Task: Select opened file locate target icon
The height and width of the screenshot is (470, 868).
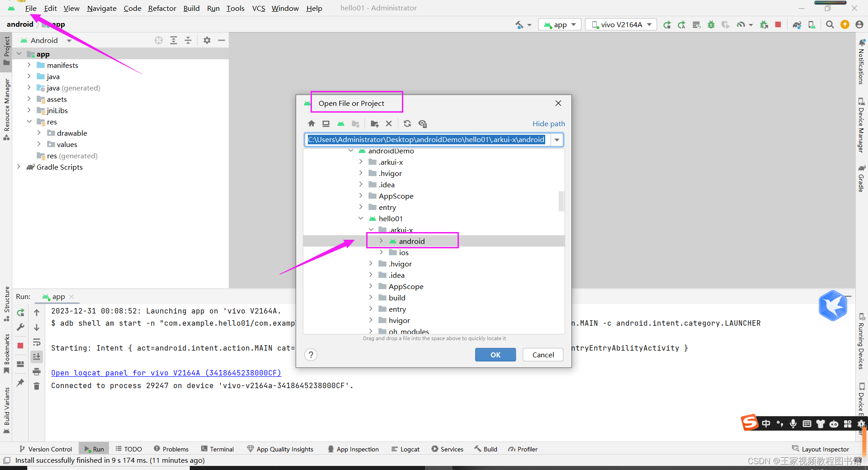Action: coord(159,40)
